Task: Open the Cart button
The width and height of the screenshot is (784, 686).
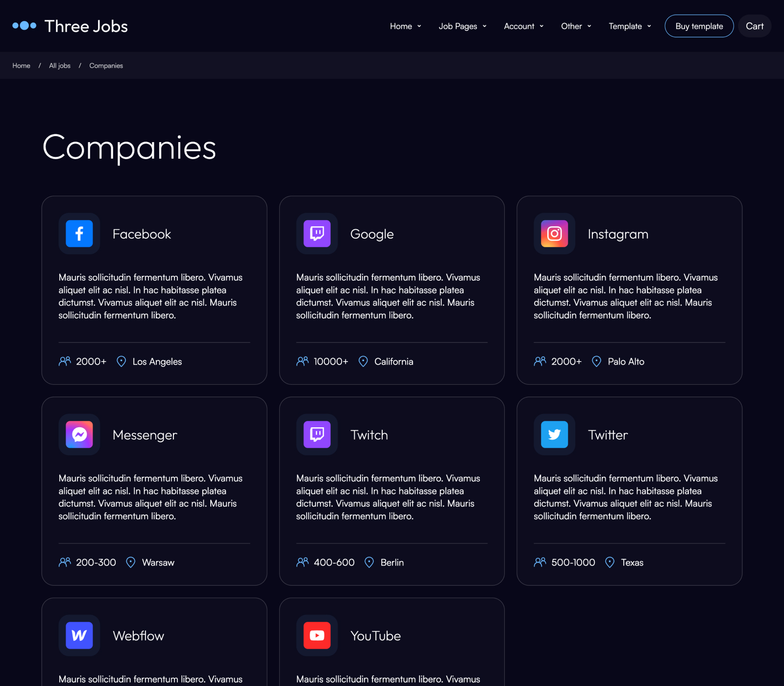Action: [755, 26]
